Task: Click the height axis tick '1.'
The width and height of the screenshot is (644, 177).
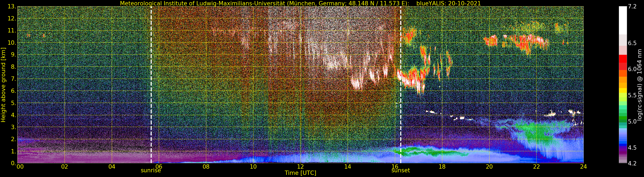Action: [13, 151]
